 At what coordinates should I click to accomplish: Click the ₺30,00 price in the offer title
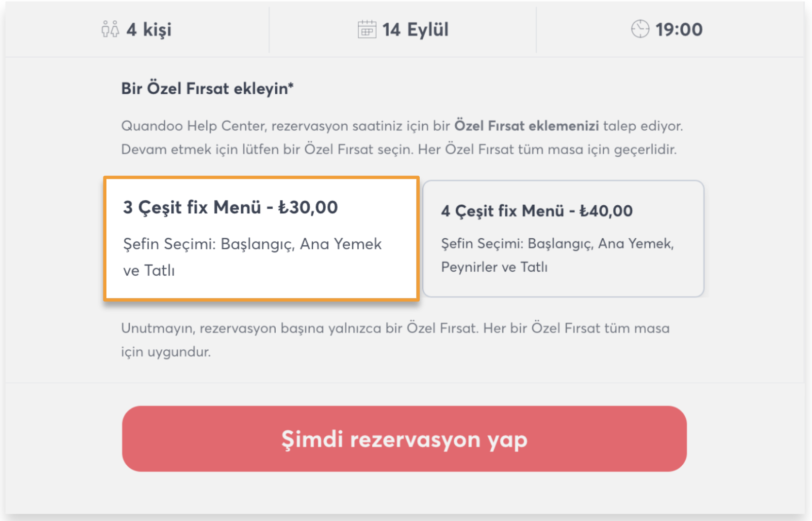pyautogui.click(x=308, y=207)
